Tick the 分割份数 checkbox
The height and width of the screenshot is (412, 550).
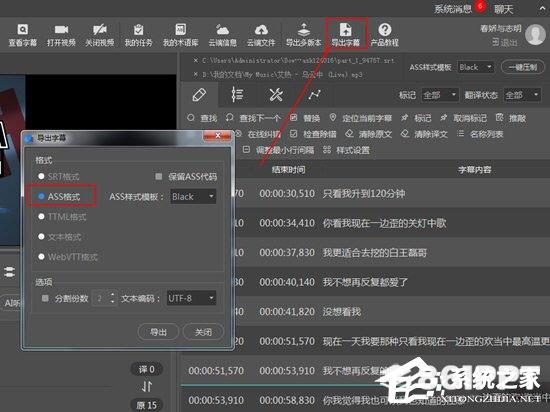pos(45,298)
